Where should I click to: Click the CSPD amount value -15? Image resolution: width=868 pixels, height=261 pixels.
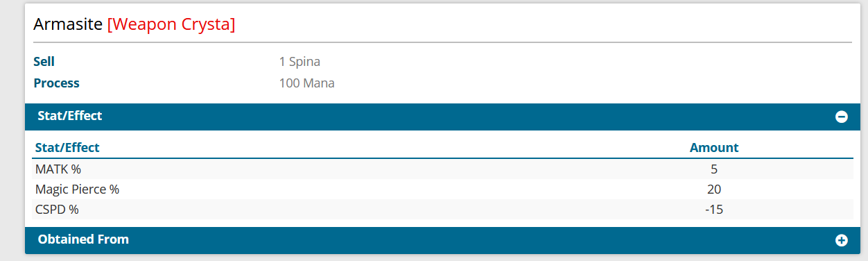[714, 209]
